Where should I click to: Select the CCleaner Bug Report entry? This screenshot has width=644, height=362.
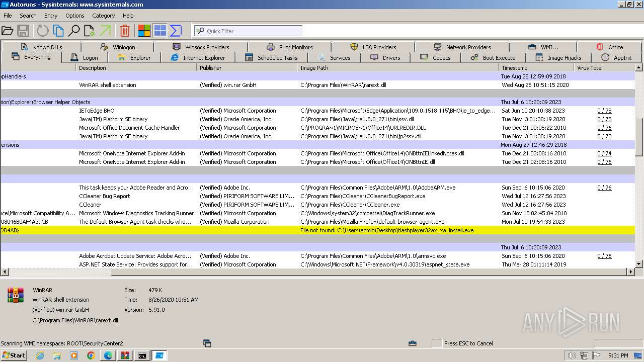[x=317, y=196]
